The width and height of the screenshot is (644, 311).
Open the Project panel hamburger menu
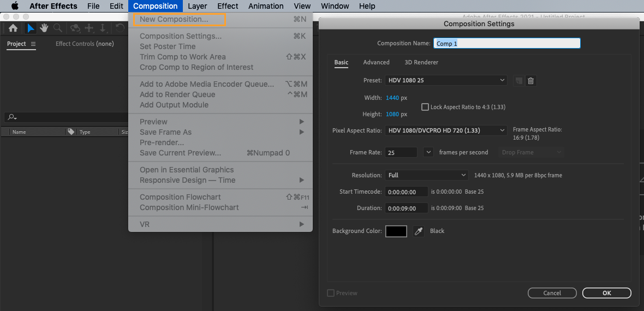tap(33, 44)
